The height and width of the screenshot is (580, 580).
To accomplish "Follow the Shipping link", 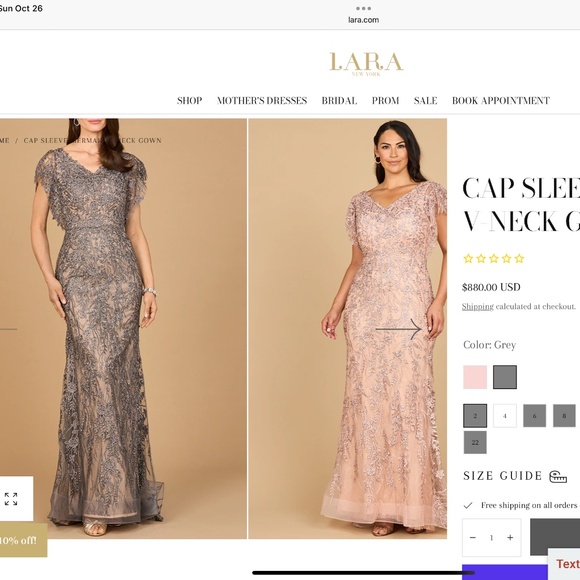I will [478, 307].
